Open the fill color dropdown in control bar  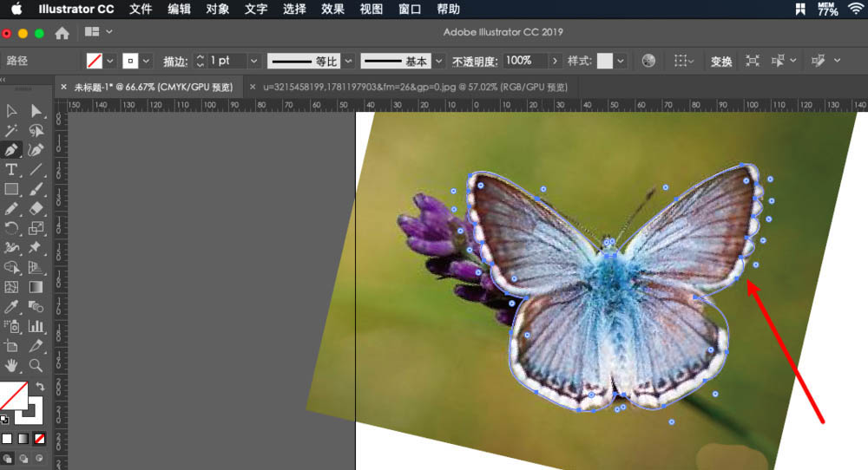pyautogui.click(x=110, y=61)
